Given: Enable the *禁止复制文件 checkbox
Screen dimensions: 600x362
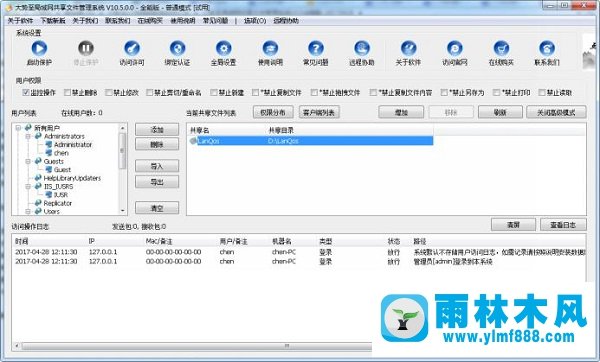Looking at the screenshot, I should click(x=256, y=92).
